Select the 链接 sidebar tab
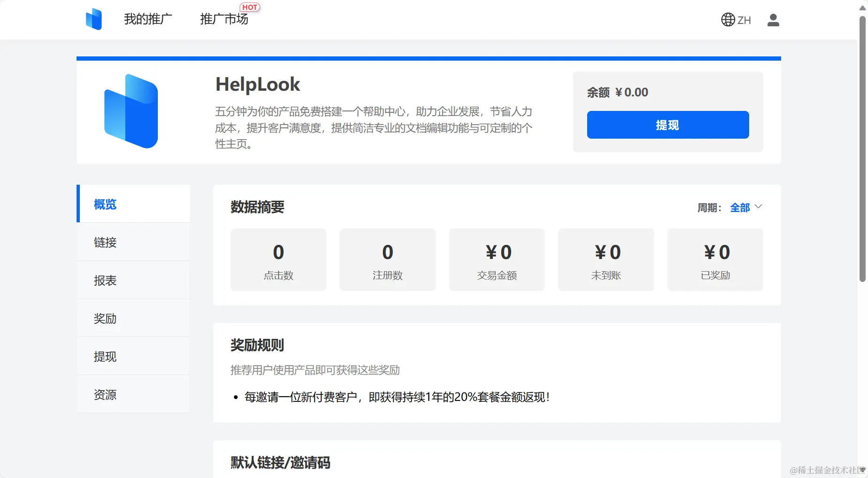Screen dimensions: 868x478 (x=133, y=242)
